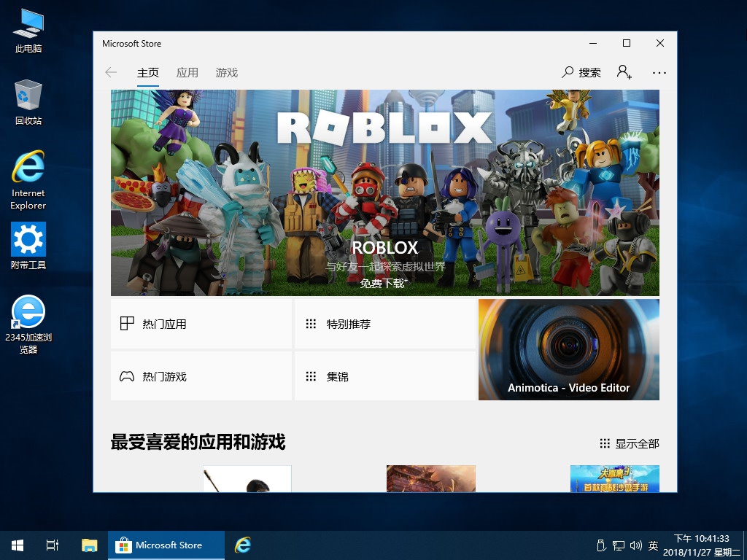This screenshot has height=560, width=747.
Task: Minimize the Microsoft Store window
Action: tap(593, 43)
